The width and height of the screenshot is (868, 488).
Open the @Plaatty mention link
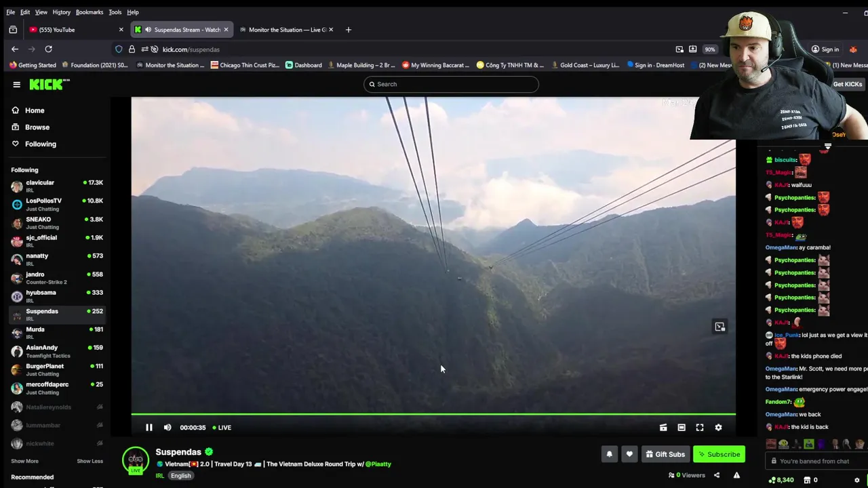(378, 464)
